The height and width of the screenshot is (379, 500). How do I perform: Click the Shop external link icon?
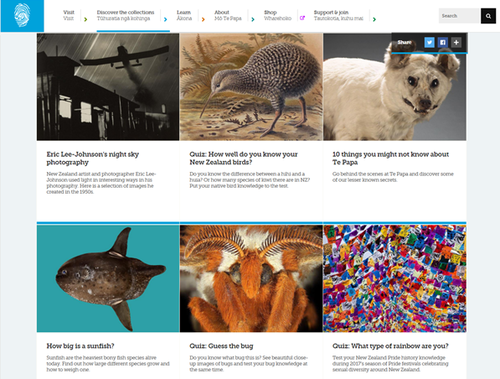(302, 18)
